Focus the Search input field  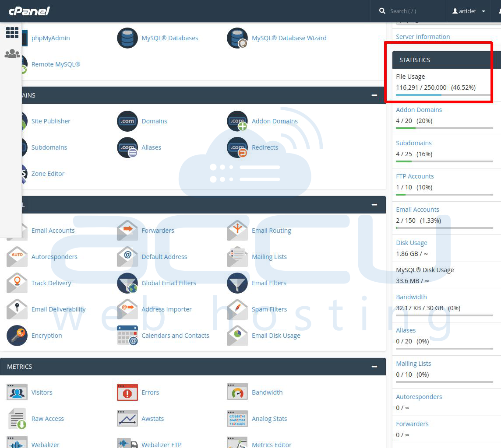click(x=415, y=11)
